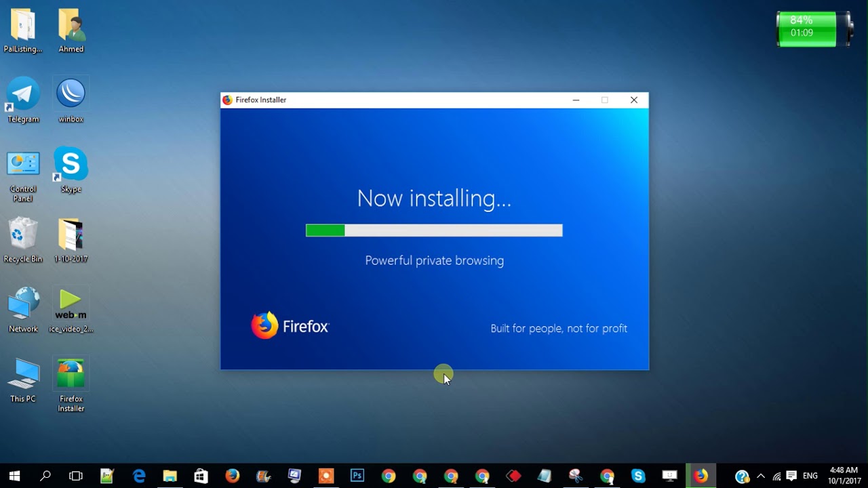The image size is (868, 488).
Task: Click the blue question mark tray icon
Action: (x=742, y=476)
